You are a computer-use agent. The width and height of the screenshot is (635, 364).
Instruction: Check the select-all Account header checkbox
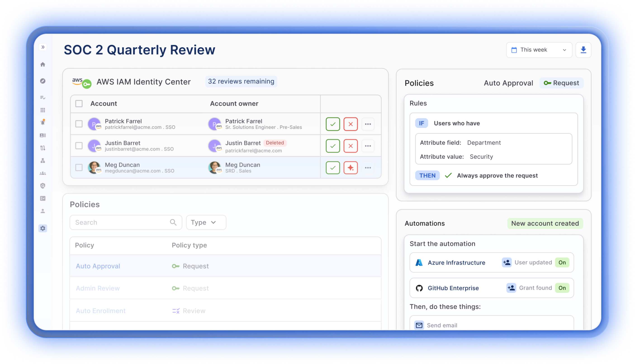(79, 104)
